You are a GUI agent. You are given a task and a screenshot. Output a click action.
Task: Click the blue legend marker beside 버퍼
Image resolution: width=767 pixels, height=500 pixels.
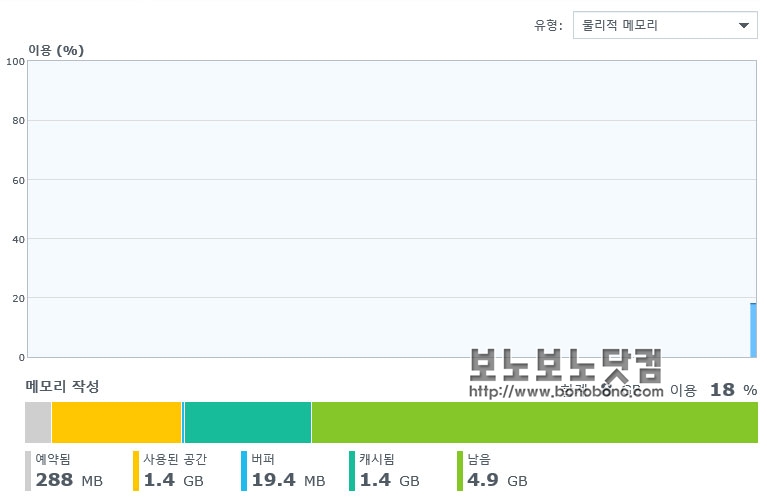tap(244, 471)
